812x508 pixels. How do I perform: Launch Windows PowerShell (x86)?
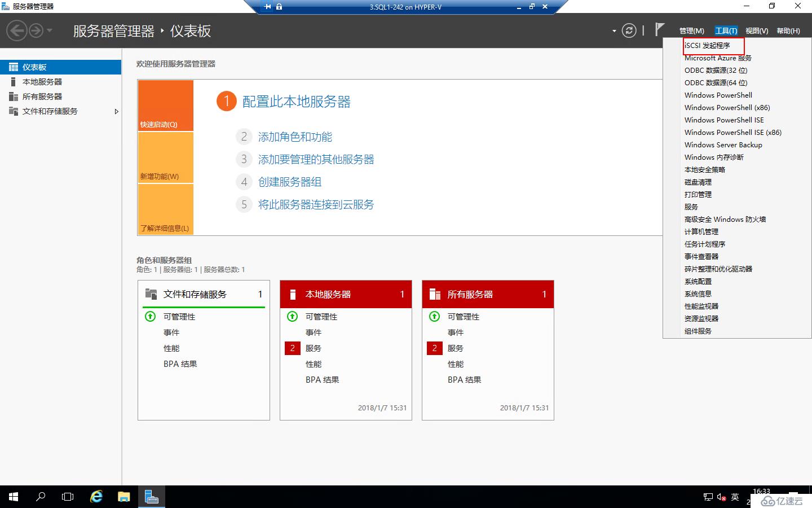[x=727, y=107]
